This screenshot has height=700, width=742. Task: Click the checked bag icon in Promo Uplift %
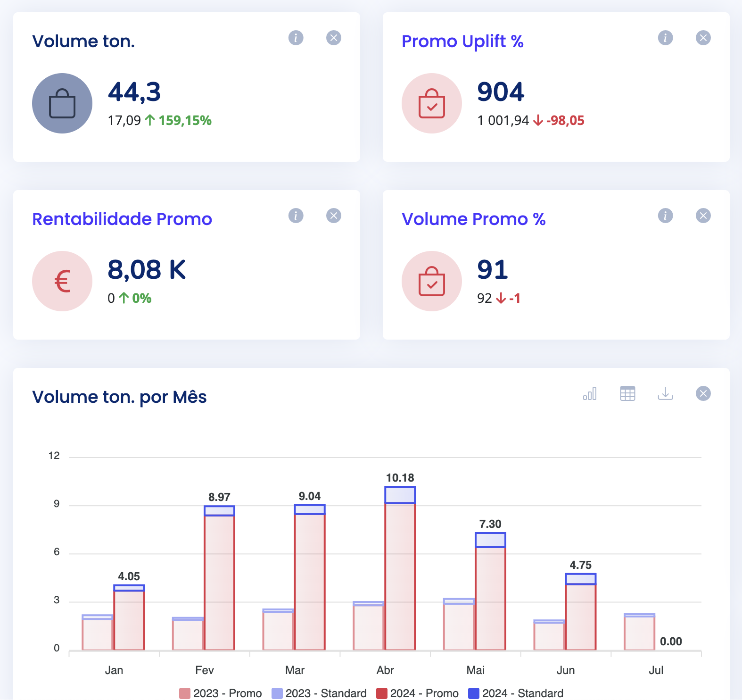point(432,103)
